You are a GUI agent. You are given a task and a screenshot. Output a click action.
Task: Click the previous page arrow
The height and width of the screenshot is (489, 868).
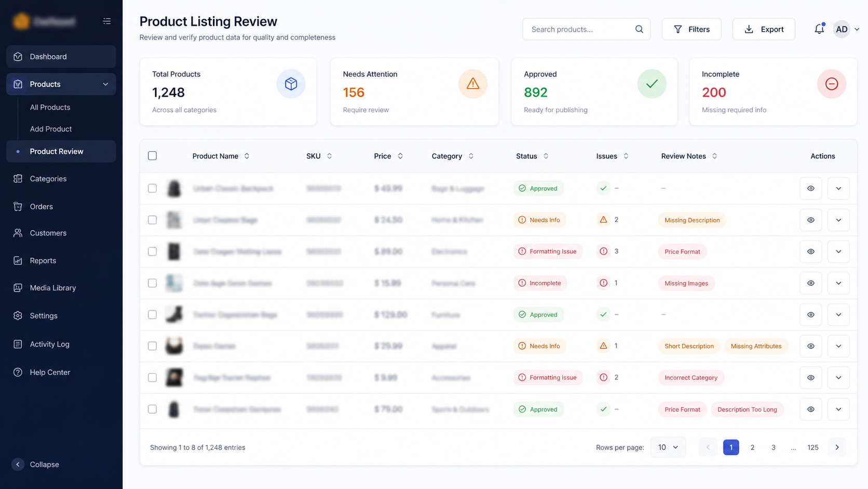[708, 447]
